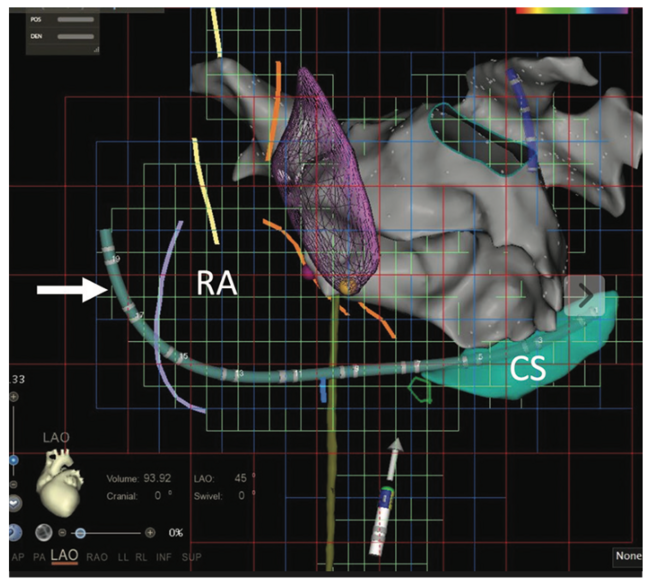
Task: Click the transparency sphere icon
Action: [x=46, y=532]
